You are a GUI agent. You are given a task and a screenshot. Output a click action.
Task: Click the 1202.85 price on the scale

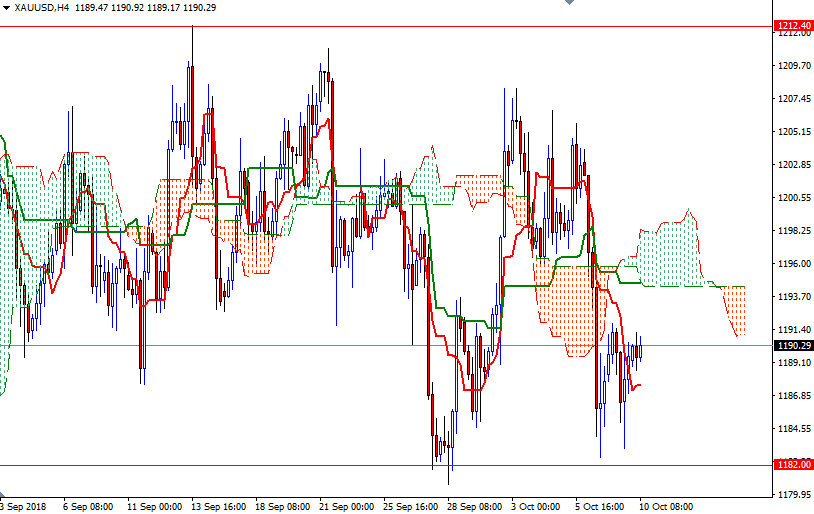click(x=794, y=165)
